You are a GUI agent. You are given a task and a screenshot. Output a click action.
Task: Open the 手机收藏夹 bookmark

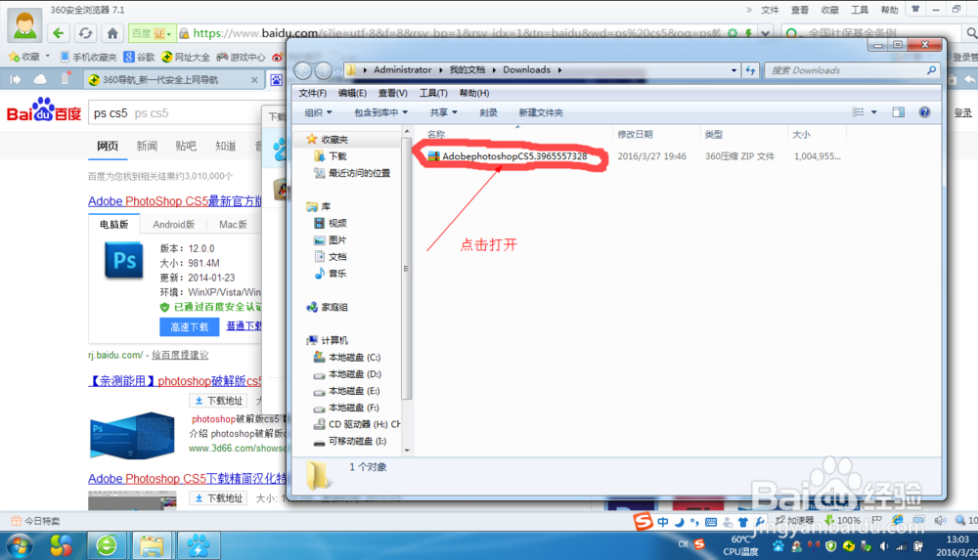pyautogui.click(x=88, y=57)
